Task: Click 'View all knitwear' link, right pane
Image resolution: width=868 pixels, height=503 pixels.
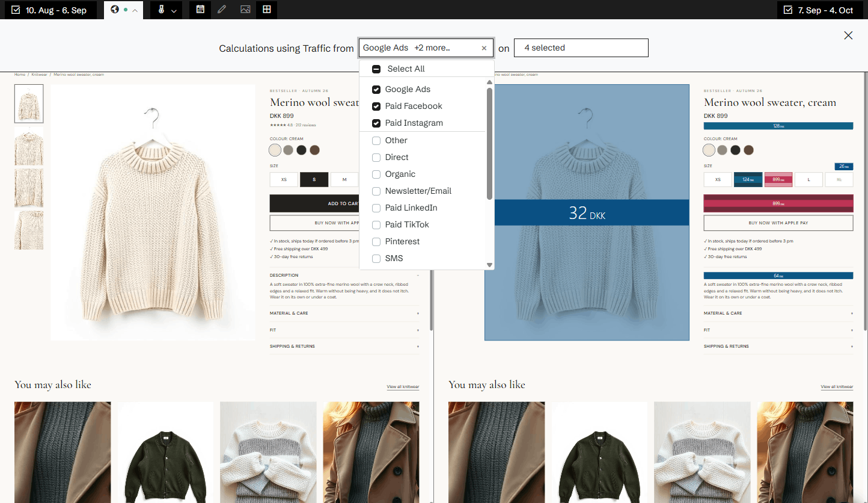Action: coord(837,387)
